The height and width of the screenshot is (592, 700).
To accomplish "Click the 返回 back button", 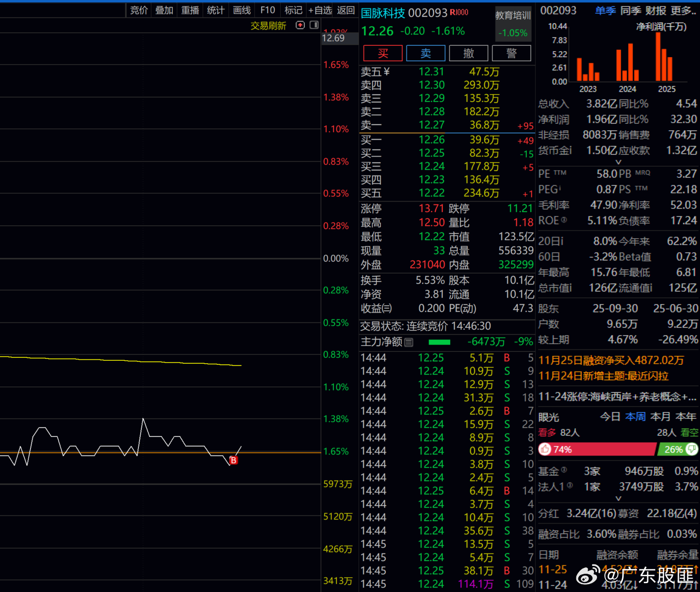I will tap(346, 10).
